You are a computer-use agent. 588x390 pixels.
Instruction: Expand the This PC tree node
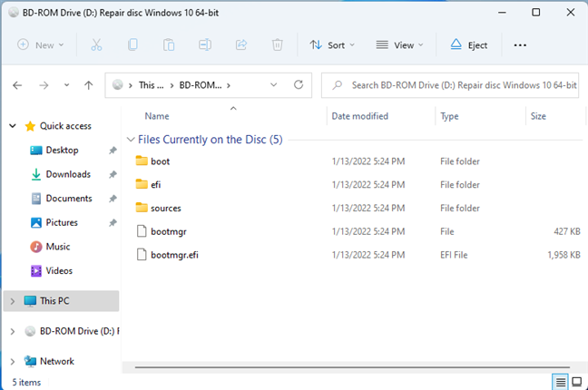[x=11, y=301]
